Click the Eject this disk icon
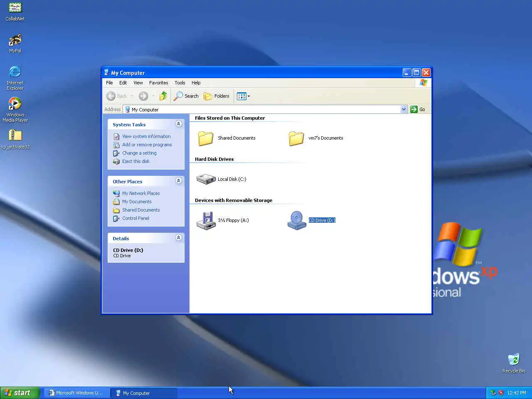This screenshot has height=399, width=532. (116, 161)
